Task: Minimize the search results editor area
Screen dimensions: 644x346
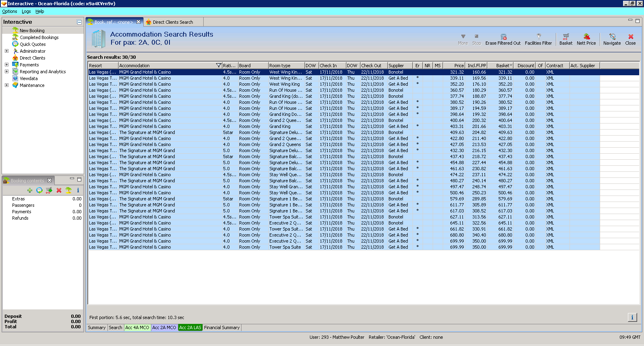Action: point(630,20)
